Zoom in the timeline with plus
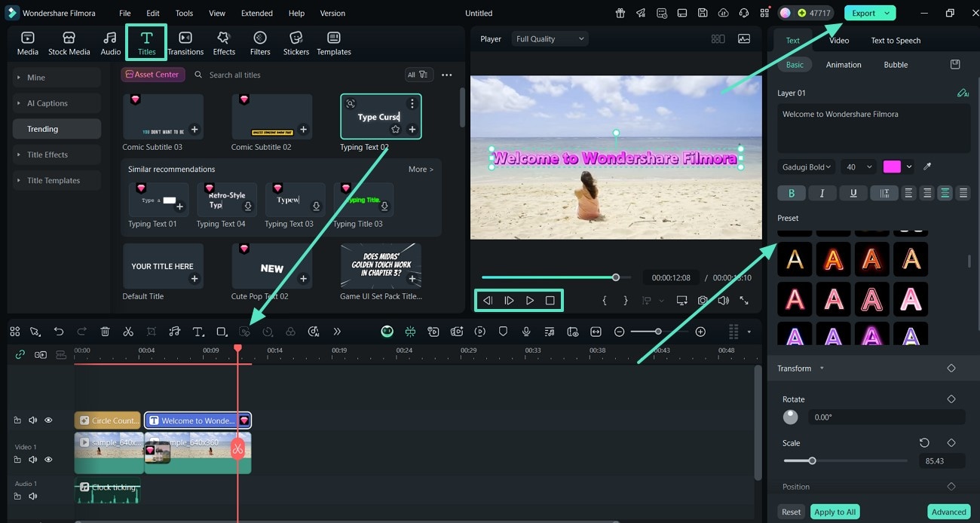Viewport: 980px width, 523px height. pos(700,332)
